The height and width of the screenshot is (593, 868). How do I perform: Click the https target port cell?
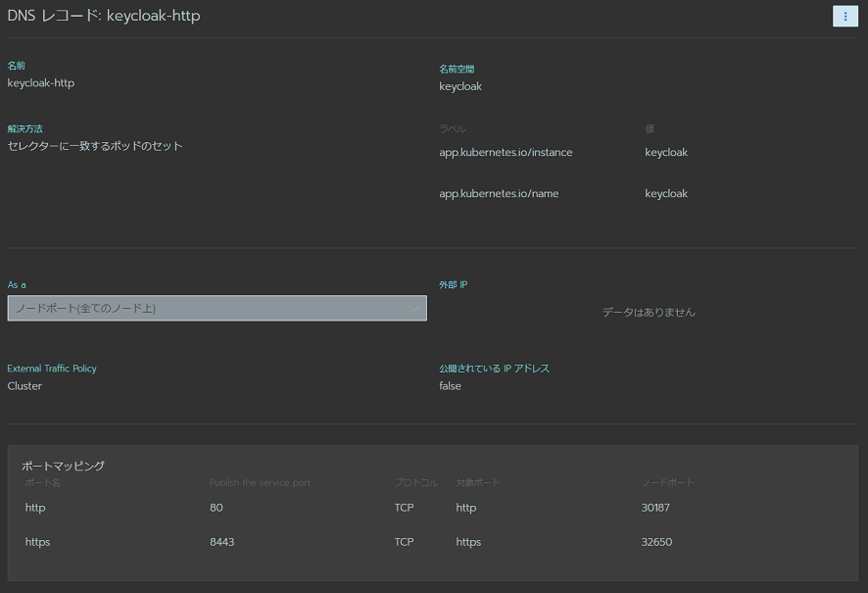(x=468, y=542)
